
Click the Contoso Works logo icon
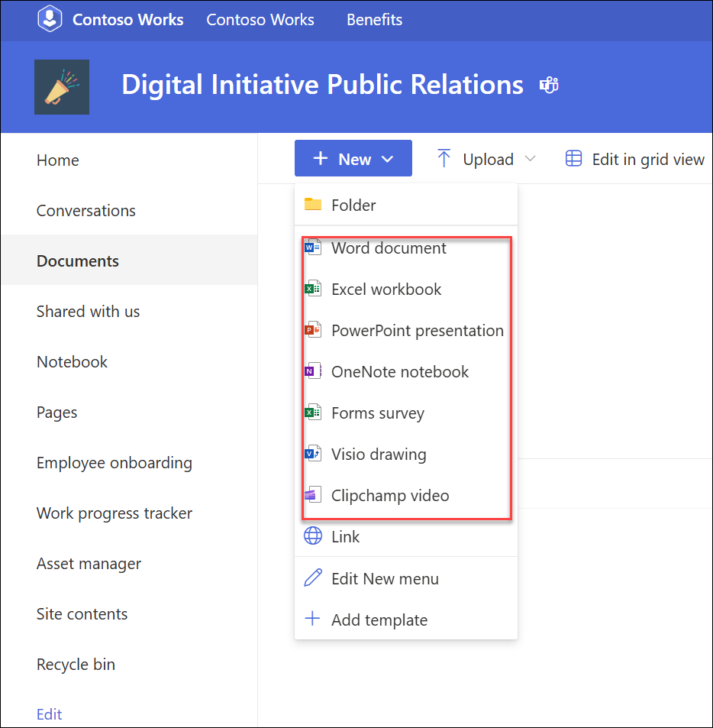tap(50, 20)
